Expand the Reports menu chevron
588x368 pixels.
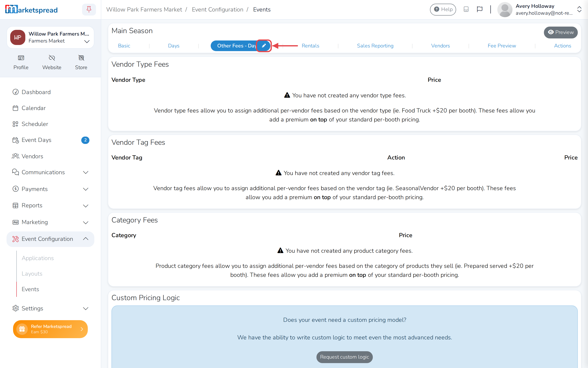[x=86, y=206]
